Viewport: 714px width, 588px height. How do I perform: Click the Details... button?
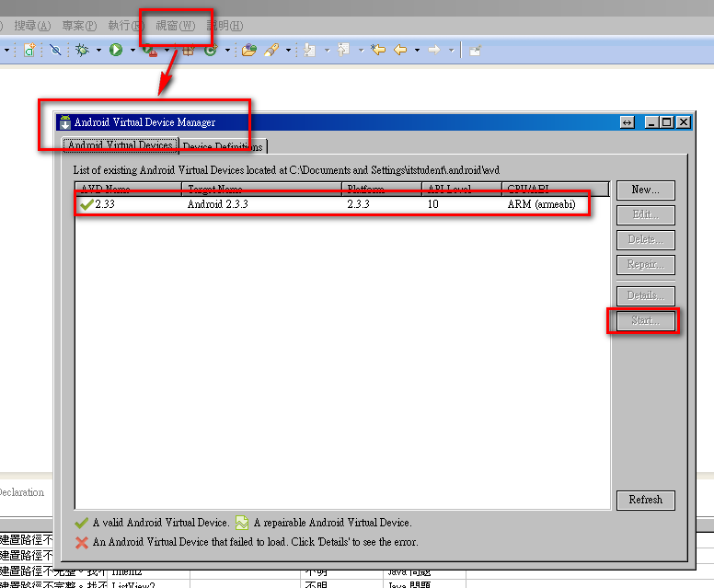(x=646, y=296)
